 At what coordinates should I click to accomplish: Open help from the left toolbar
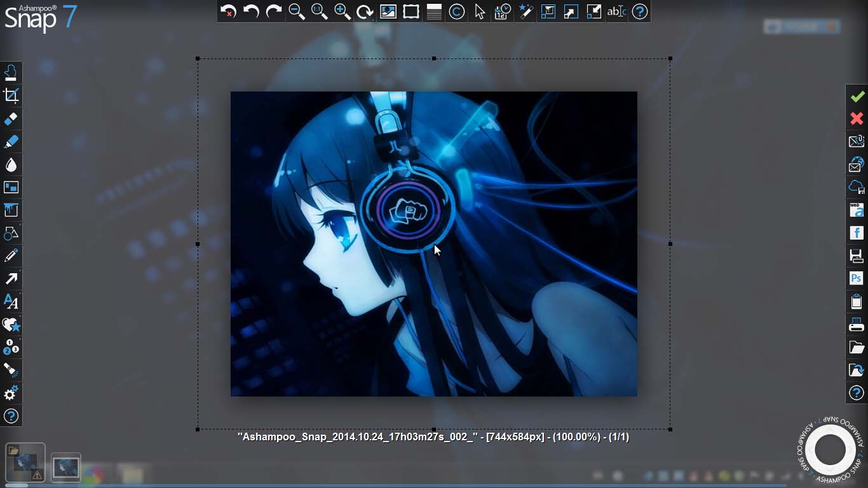(11, 416)
